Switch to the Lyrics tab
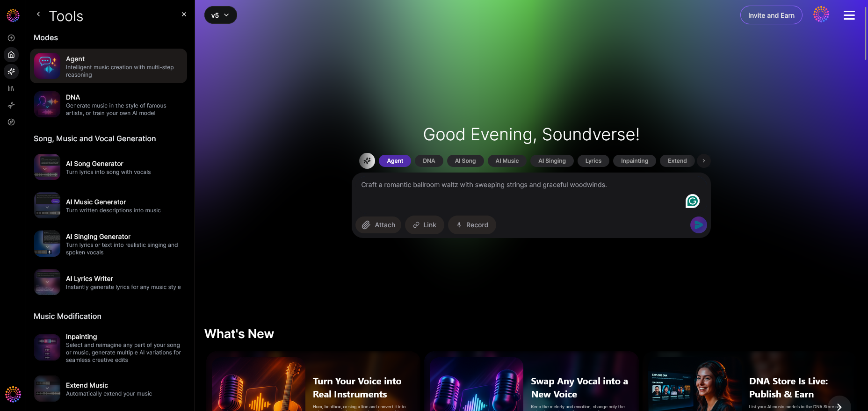868x411 pixels. click(x=593, y=161)
